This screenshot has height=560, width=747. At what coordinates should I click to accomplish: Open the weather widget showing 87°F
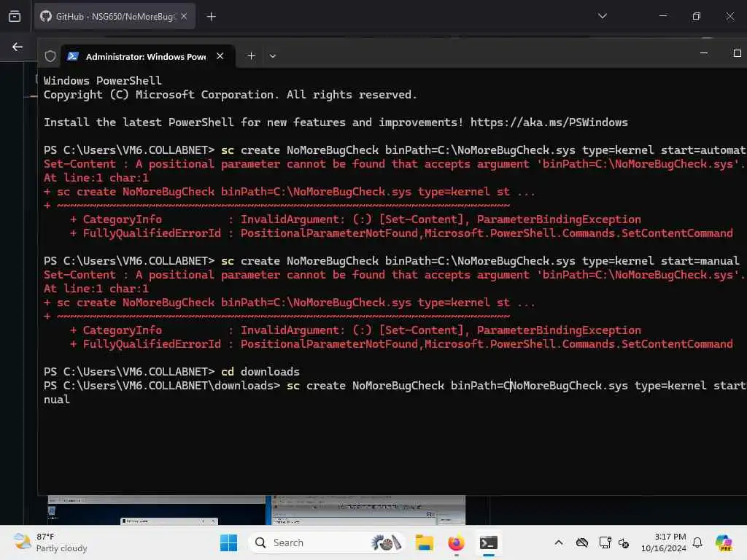point(51,542)
